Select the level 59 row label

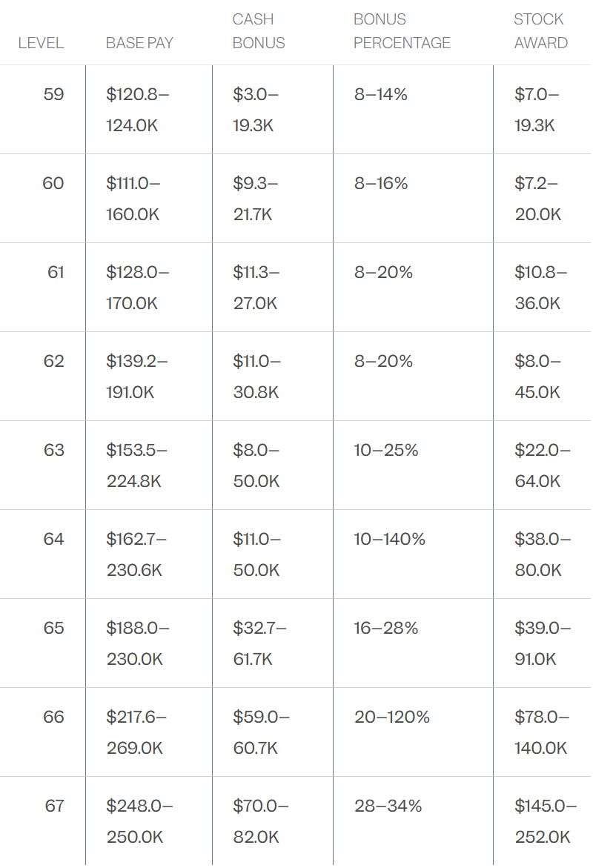pos(54,95)
